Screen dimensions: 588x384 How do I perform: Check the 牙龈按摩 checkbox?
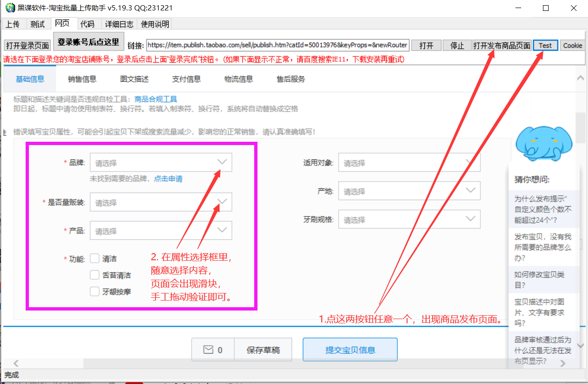pos(95,292)
